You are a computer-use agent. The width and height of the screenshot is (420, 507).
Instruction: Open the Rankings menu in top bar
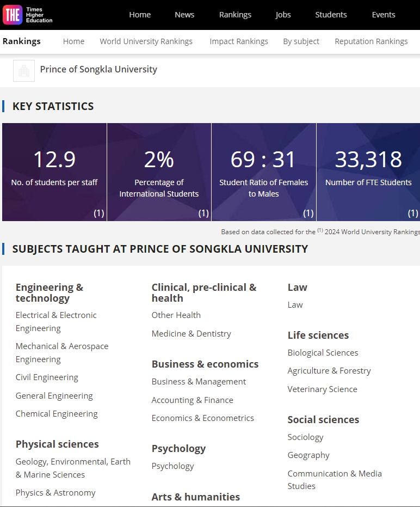pyautogui.click(x=235, y=15)
